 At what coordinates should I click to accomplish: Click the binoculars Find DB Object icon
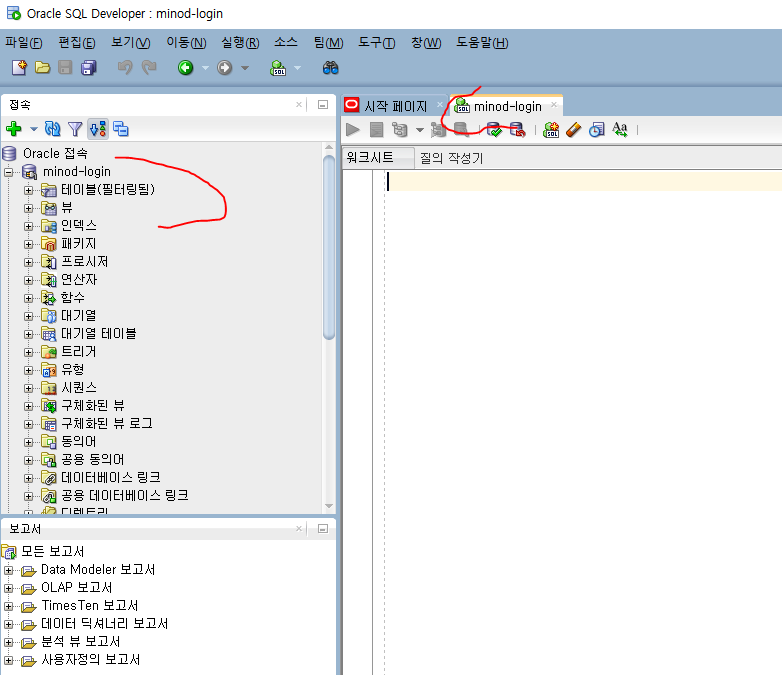pos(331,67)
